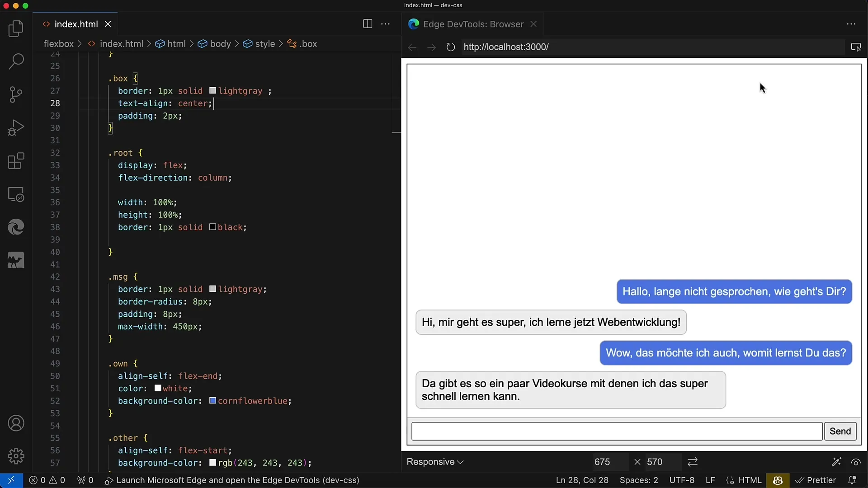Click the message 'Da gibt es so ein paar Videokurse'
The image size is (868, 488).
tap(571, 390)
